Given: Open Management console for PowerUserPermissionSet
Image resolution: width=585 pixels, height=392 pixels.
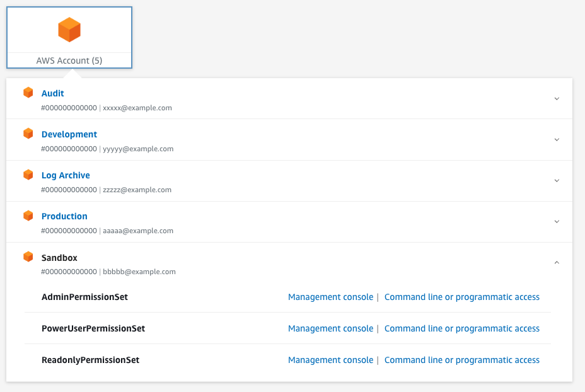Looking at the screenshot, I should click(x=330, y=328).
